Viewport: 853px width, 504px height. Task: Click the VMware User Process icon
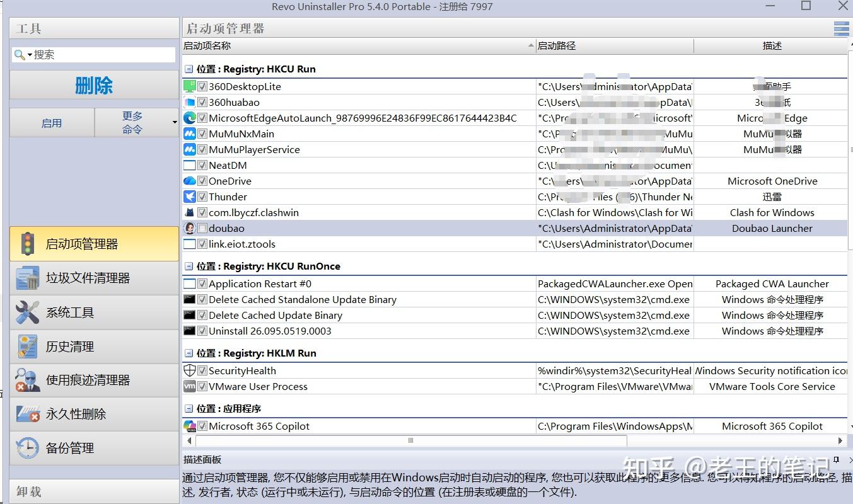coord(189,386)
